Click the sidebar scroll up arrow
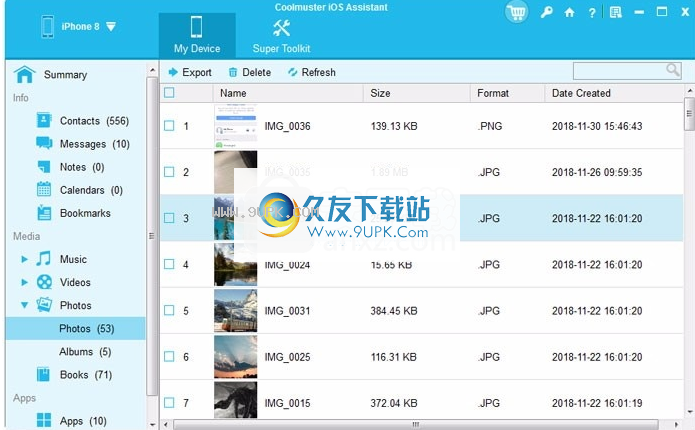 click(x=152, y=70)
